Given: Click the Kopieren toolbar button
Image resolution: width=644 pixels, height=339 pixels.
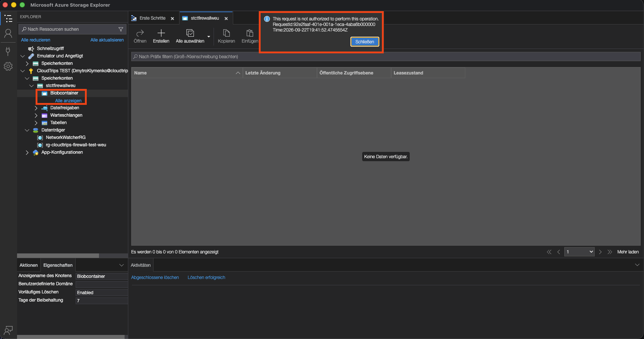Looking at the screenshot, I should click(x=227, y=36).
